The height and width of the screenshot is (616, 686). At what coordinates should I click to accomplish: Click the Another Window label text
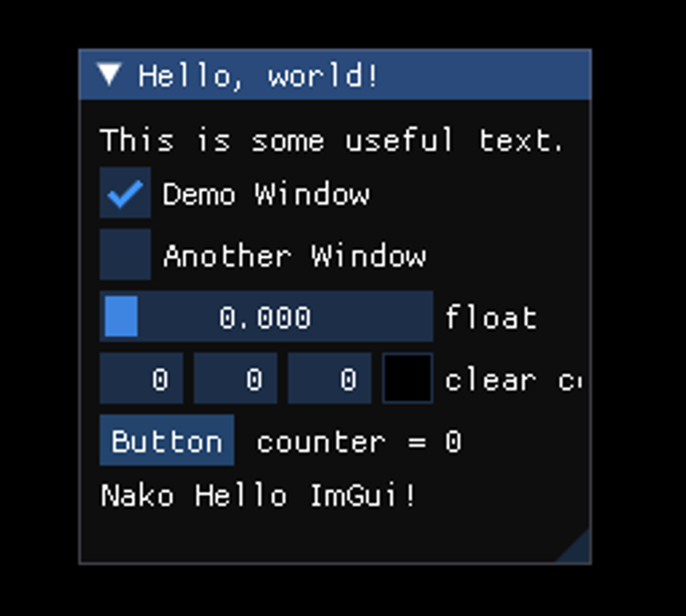pos(295,256)
